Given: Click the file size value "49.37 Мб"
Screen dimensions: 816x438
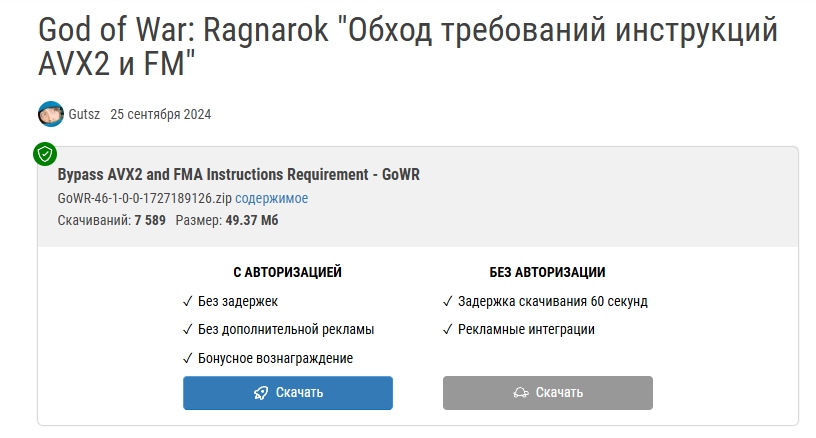Looking at the screenshot, I should [255, 220].
